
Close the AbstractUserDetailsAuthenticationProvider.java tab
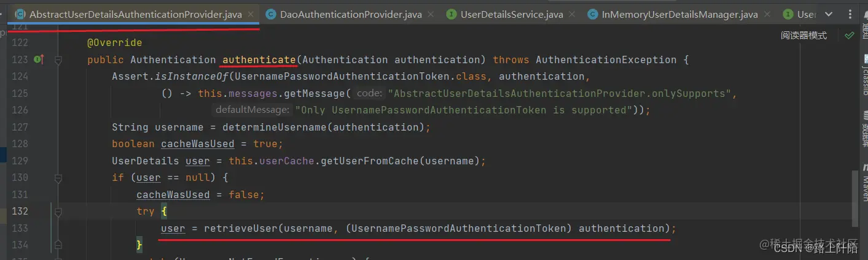[x=251, y=14]
